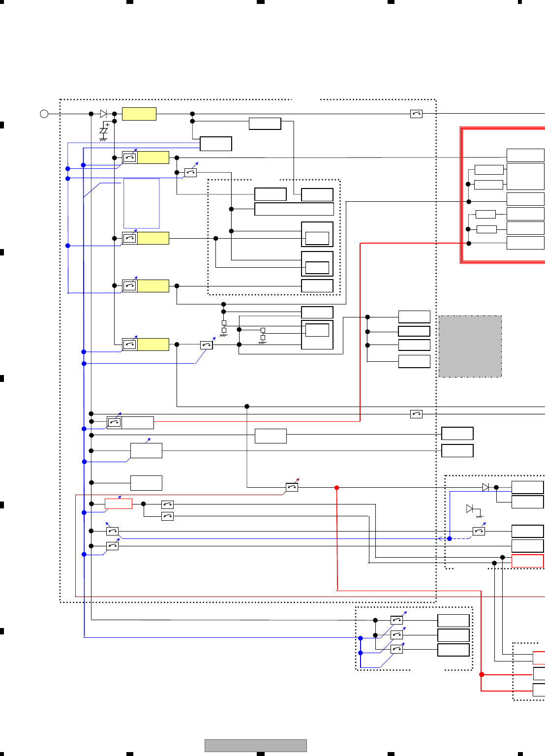Select the boxed switch that feeds the red line
545x756 pixels.
(x=114, y=422)
